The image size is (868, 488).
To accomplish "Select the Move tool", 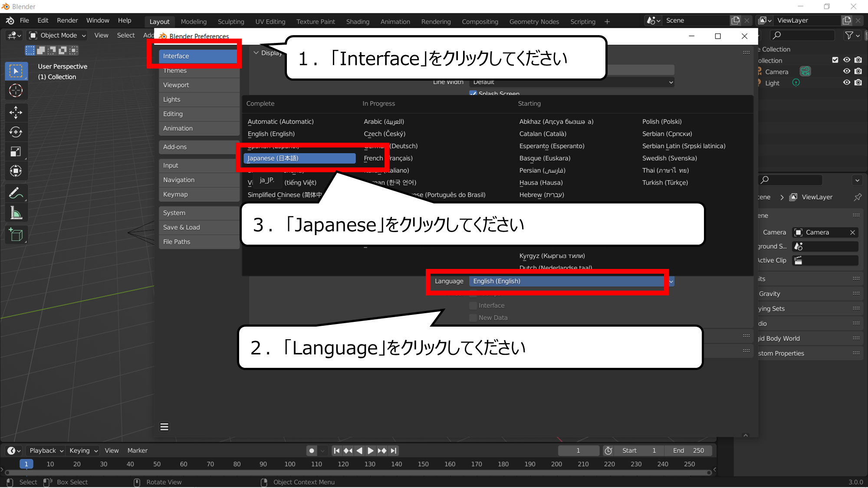I will click(x=16, y=112).
